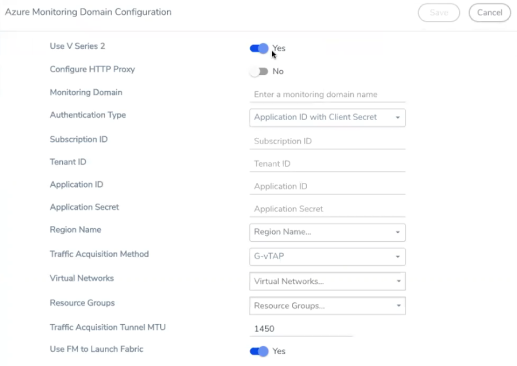Select the Application ID input field
Viewport: 517px width, 366px height.
(327, 186)
